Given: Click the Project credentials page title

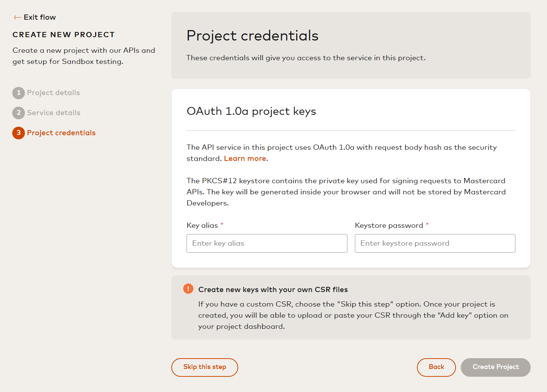Looking at the screenshot, I should [252, 36].
